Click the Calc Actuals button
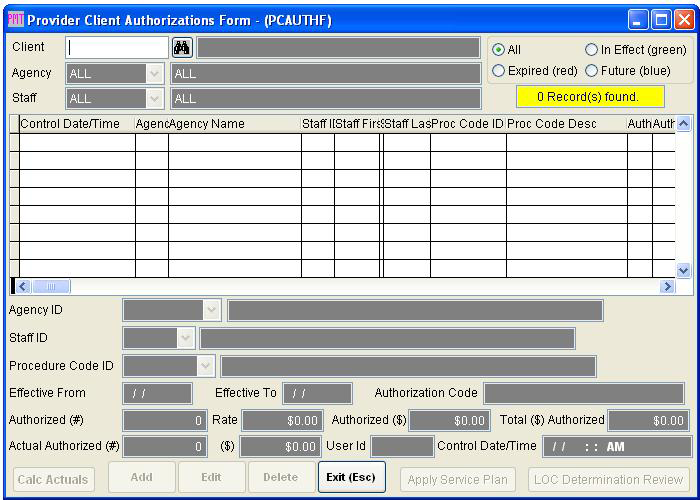700x500 pixels. [54, 479]
